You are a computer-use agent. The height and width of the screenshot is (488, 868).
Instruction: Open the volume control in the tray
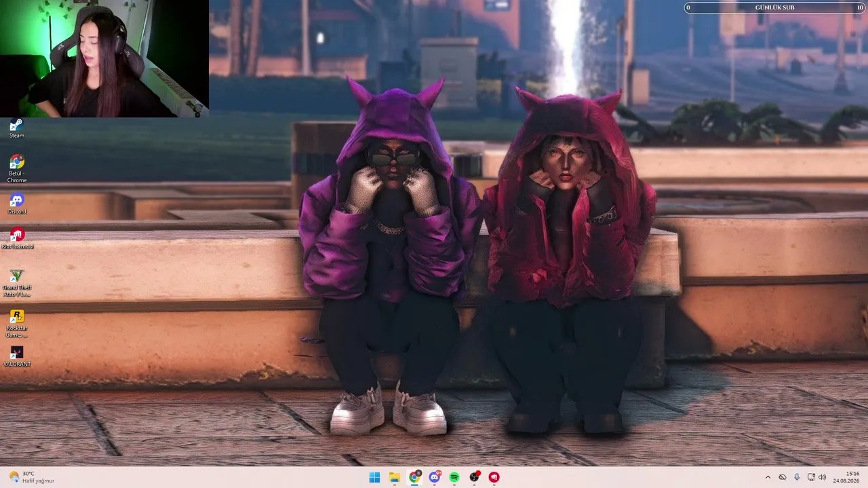point(823,477)
